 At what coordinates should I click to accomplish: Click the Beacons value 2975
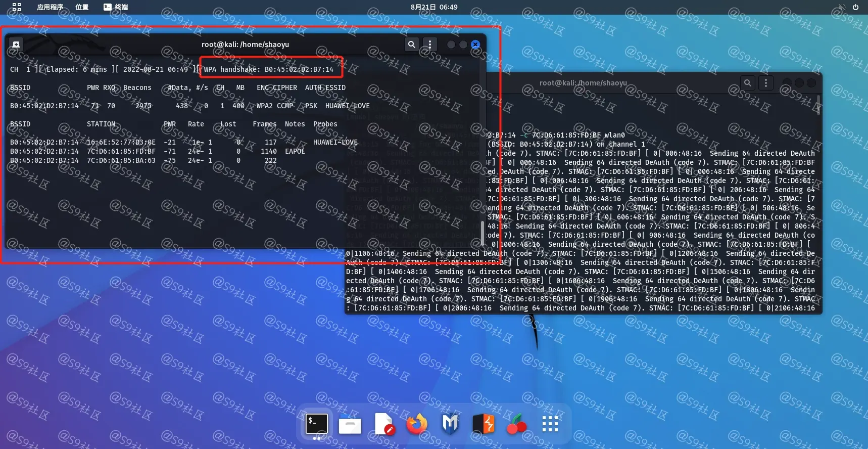click(x=143, y=106)
